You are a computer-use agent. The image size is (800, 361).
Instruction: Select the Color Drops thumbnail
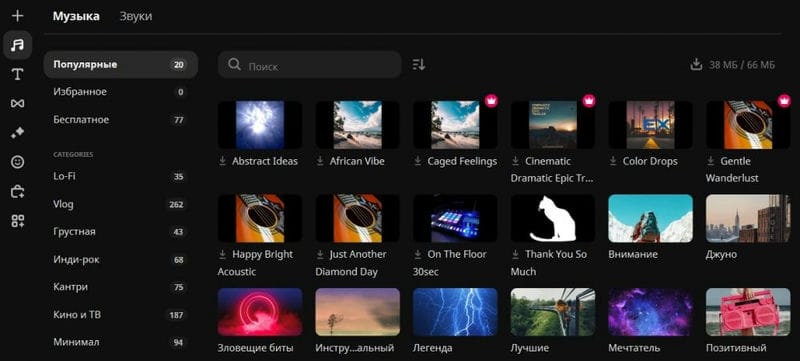(651, 125)
